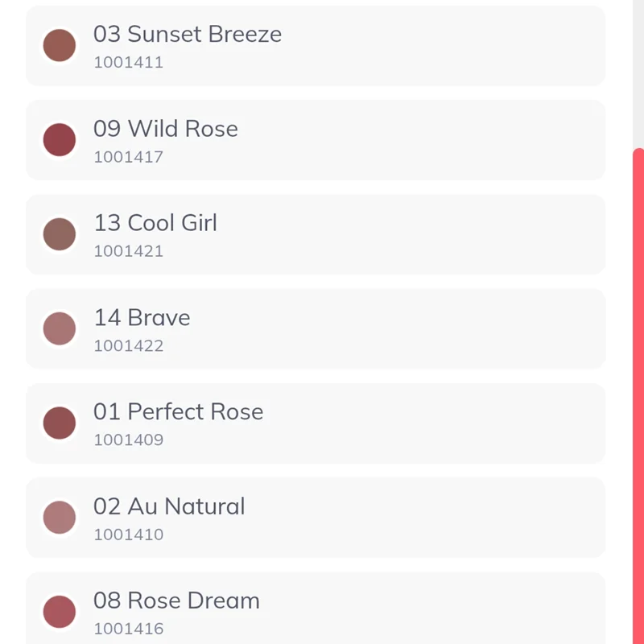Click the "02 Au Natural" shade name

pyautogui.click(x=168, y=506)
